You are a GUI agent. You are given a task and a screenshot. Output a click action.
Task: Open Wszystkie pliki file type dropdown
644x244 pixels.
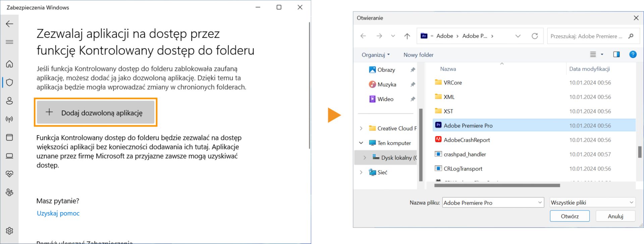click(592, 202)
